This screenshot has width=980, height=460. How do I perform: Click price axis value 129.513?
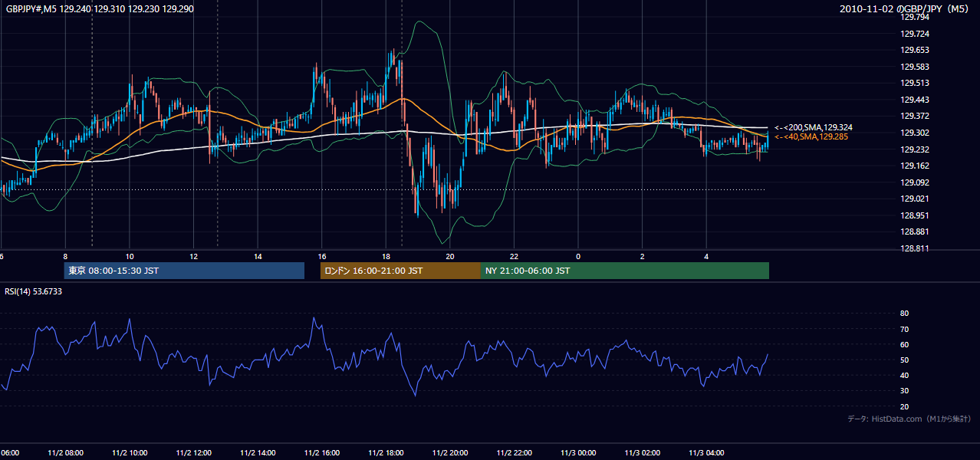point(914,83)
